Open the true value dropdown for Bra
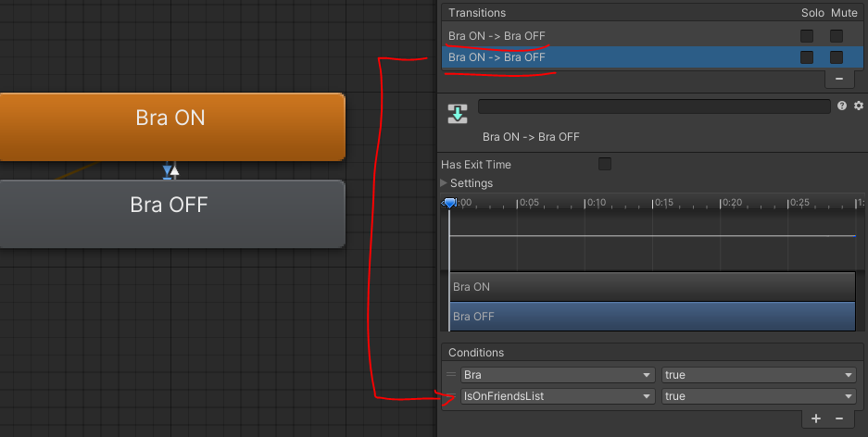Image resolution: width=868 pixels, height=437 pixels. click(x=760, y=375)
